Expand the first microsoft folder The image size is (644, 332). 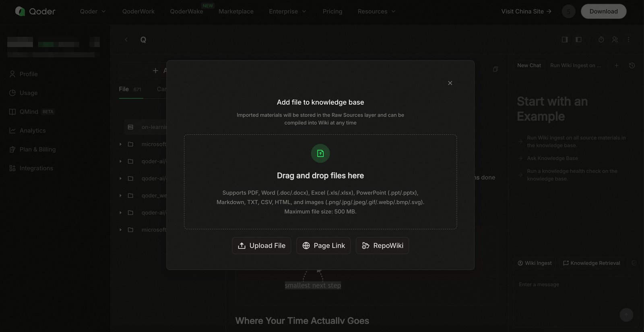[120, 144]
